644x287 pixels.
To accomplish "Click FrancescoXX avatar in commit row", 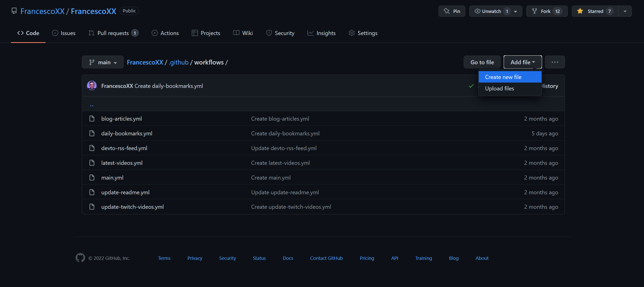I will [92, 86].
